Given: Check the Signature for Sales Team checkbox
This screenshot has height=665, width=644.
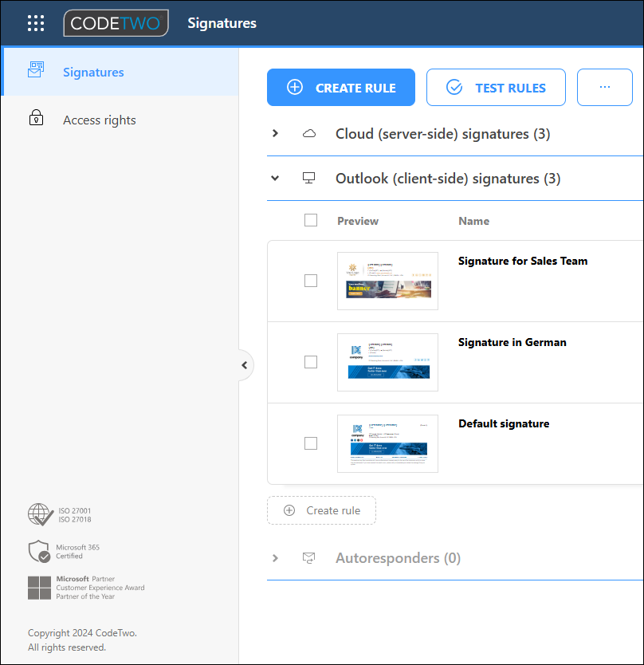Looking at the screenshot, I should (311, 281).
